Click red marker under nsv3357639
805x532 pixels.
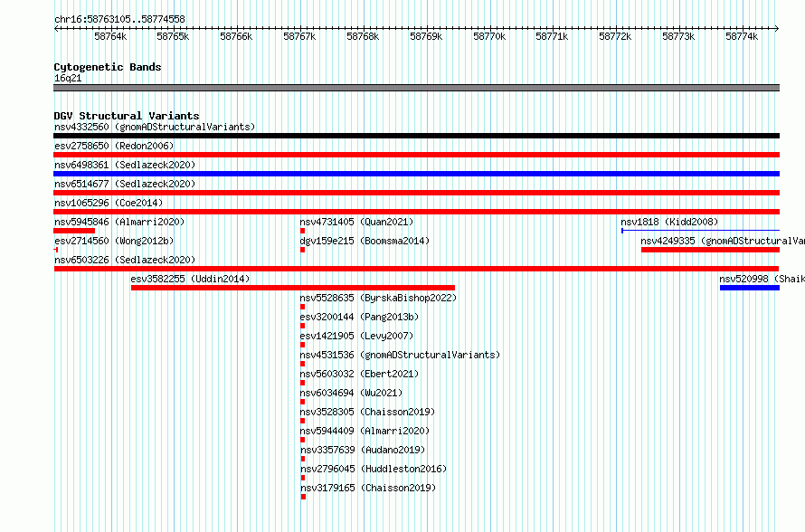[x=302, y=459]
